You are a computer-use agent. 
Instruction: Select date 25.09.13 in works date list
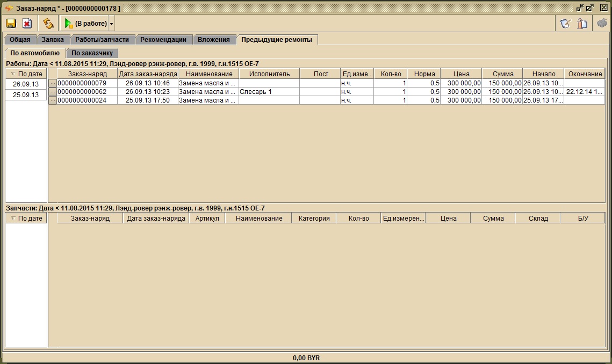(x=26, y=95)
